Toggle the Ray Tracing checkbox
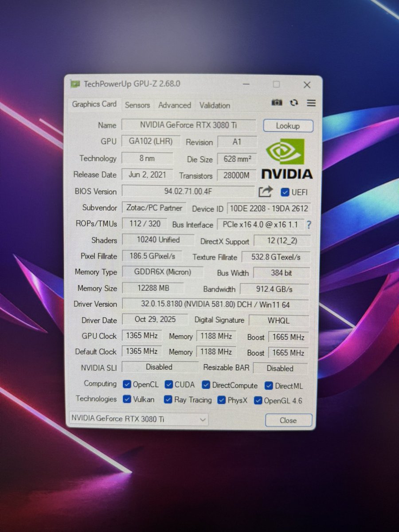399x532 pixels. [x=168, y=399]
